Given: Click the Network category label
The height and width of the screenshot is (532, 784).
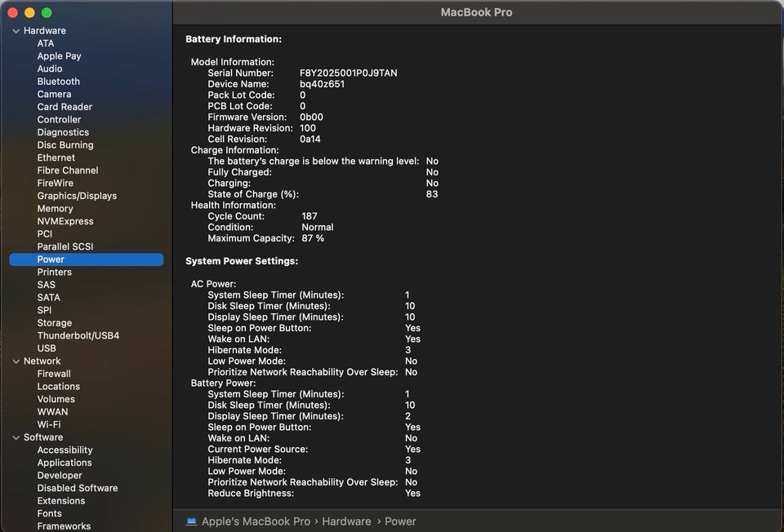Looking at the screenshot, I should 42,361.
